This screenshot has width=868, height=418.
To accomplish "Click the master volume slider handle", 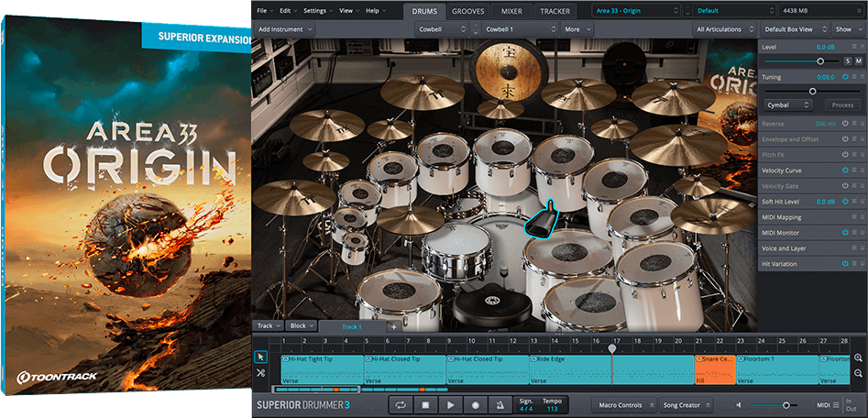I will click(x=785, y=405).
